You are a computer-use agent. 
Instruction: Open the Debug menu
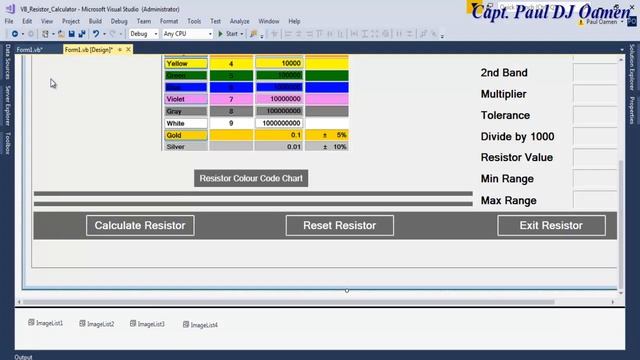(x=119, y=21)
